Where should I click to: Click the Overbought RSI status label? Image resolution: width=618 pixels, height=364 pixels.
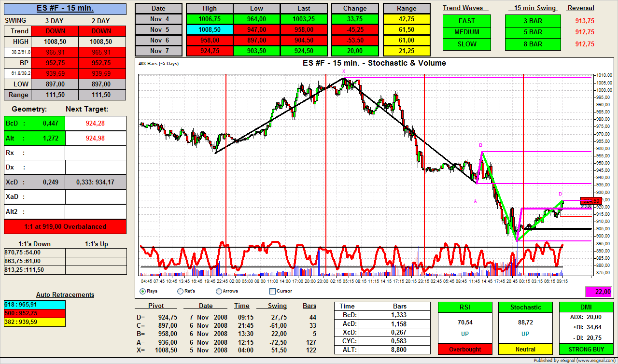464,349
